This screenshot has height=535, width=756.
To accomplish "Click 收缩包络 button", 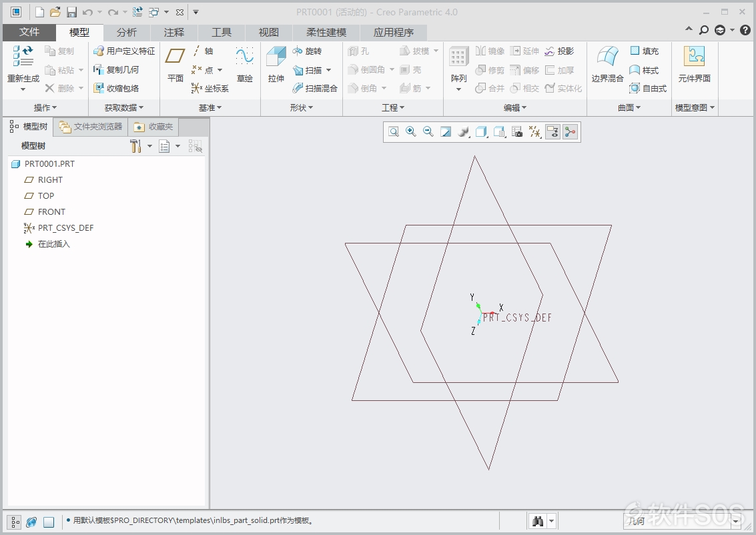I will coord(116,88).
